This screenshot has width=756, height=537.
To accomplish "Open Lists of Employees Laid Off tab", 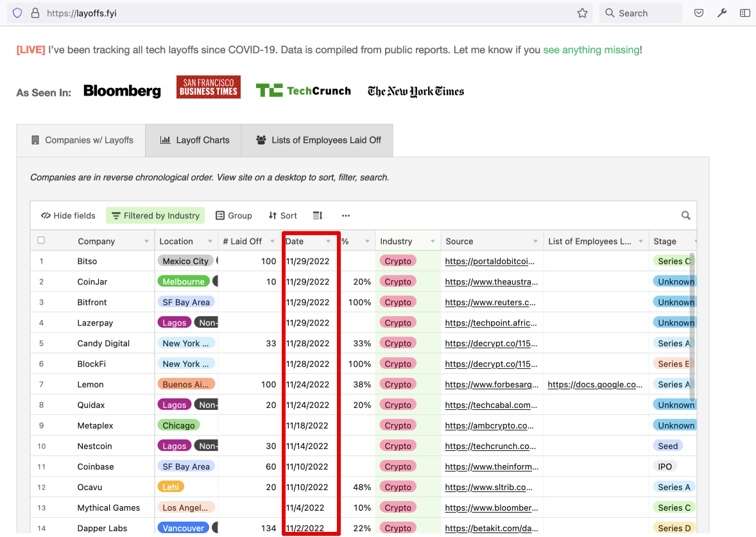I will (317, 141).
